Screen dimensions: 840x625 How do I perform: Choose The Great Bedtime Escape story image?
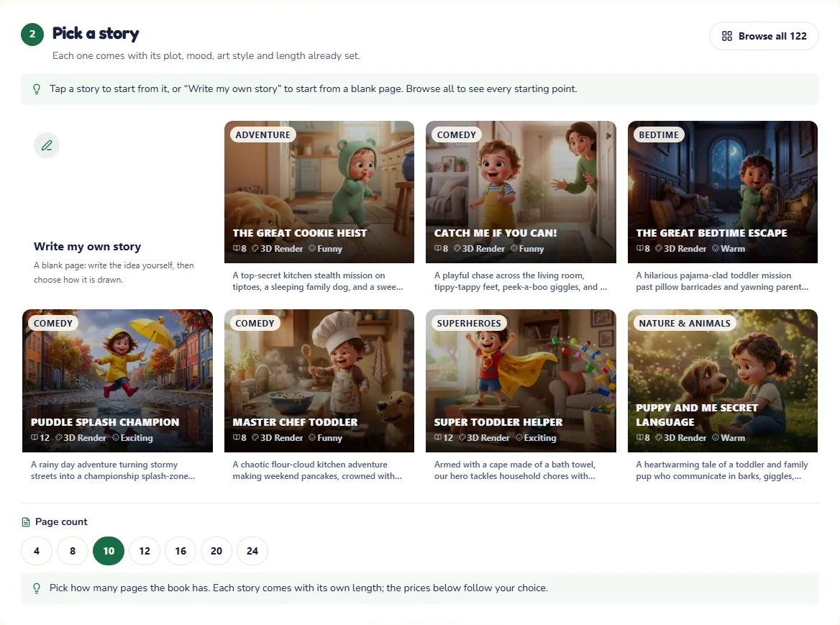(x=723, y=192)
